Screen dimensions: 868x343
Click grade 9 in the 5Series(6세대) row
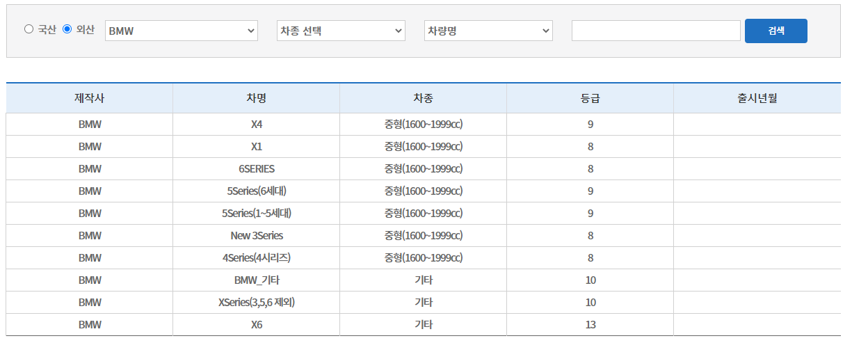[x=590, y=191]
